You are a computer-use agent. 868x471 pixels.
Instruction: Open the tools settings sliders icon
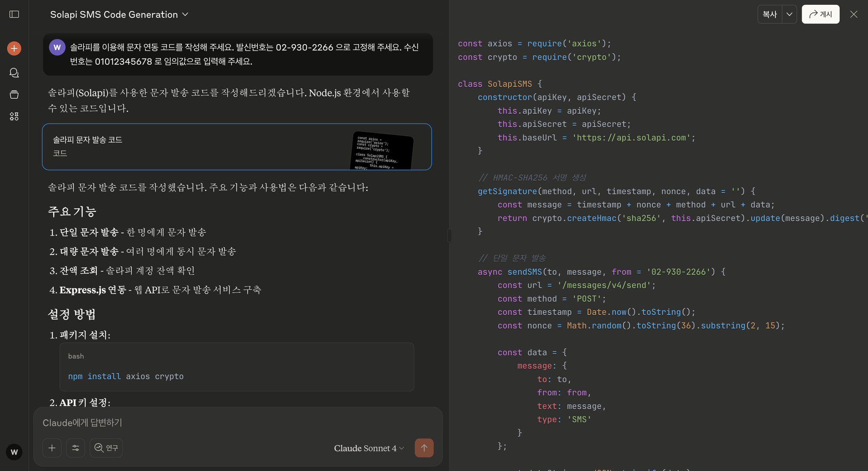click(76, 448)
